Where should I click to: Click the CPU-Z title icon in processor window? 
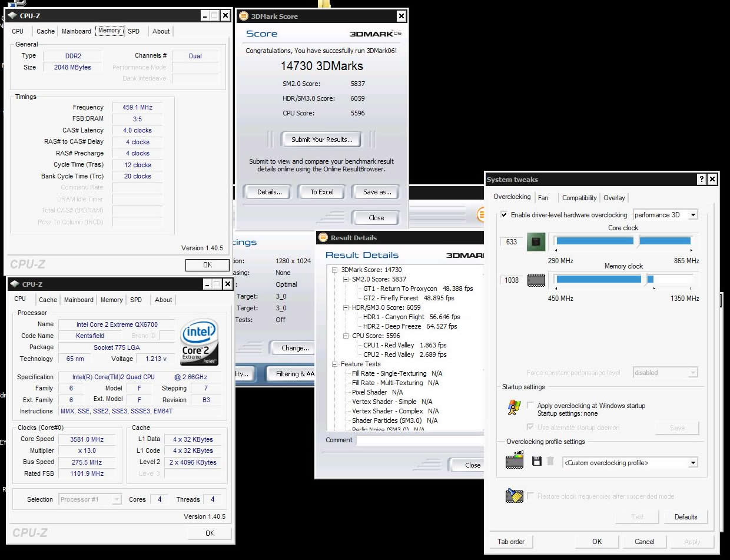15,284
